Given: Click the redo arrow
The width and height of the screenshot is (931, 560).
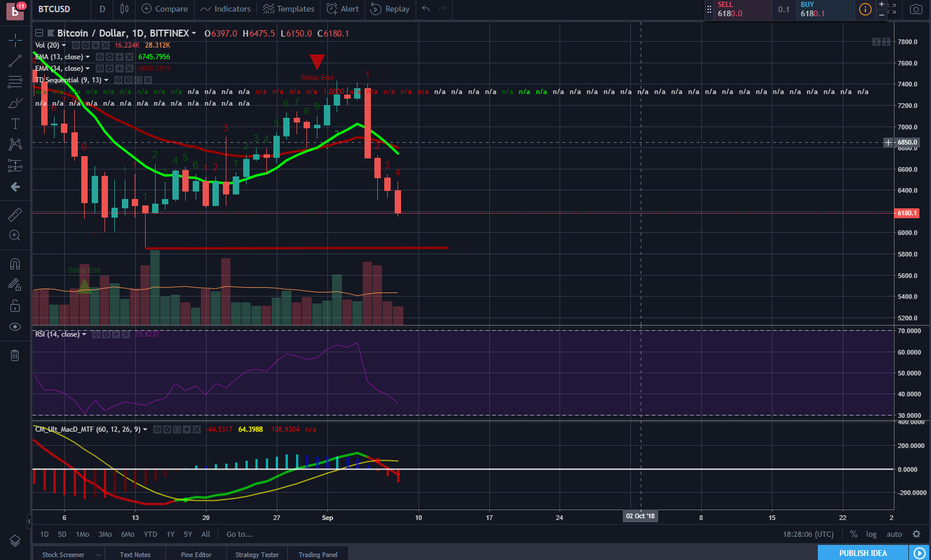Looking at the screenshot, I should (x=442, y=9).
